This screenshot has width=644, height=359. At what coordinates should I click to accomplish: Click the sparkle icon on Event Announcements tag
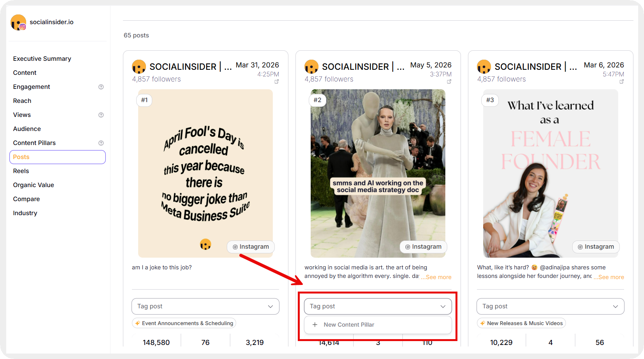coord(137,323)
